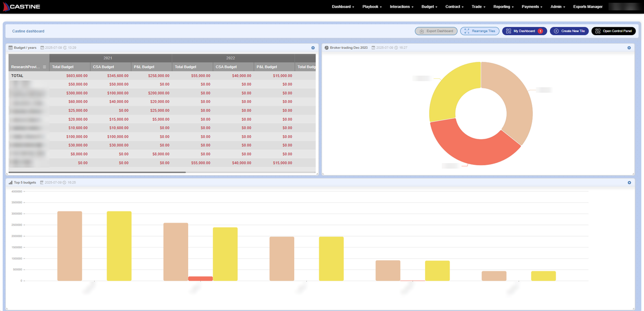
Task: Click the red bar in the second bar group
Action: pos(200,278)
